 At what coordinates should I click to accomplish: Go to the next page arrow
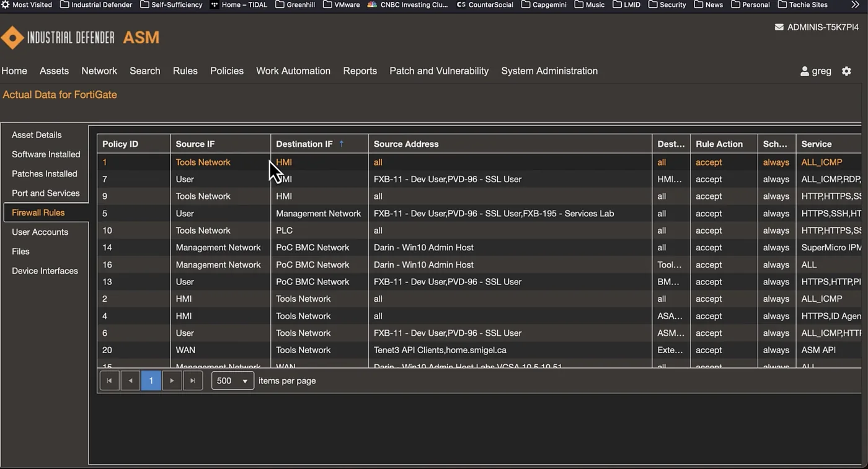172,380
